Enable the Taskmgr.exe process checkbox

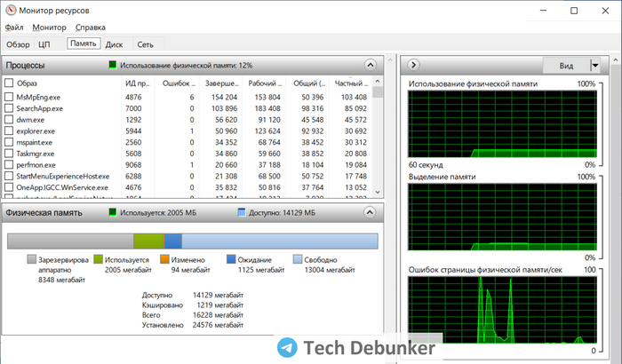pyautogui.click(x=9, y=154)
